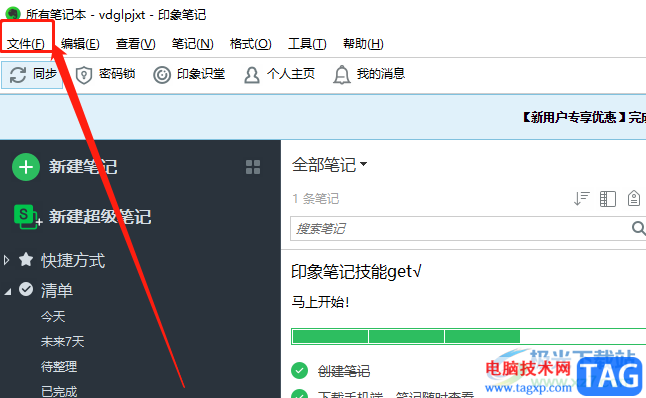Open the 工具(T) menu
This screenshot has width=646, height=398.
[307, 44]
